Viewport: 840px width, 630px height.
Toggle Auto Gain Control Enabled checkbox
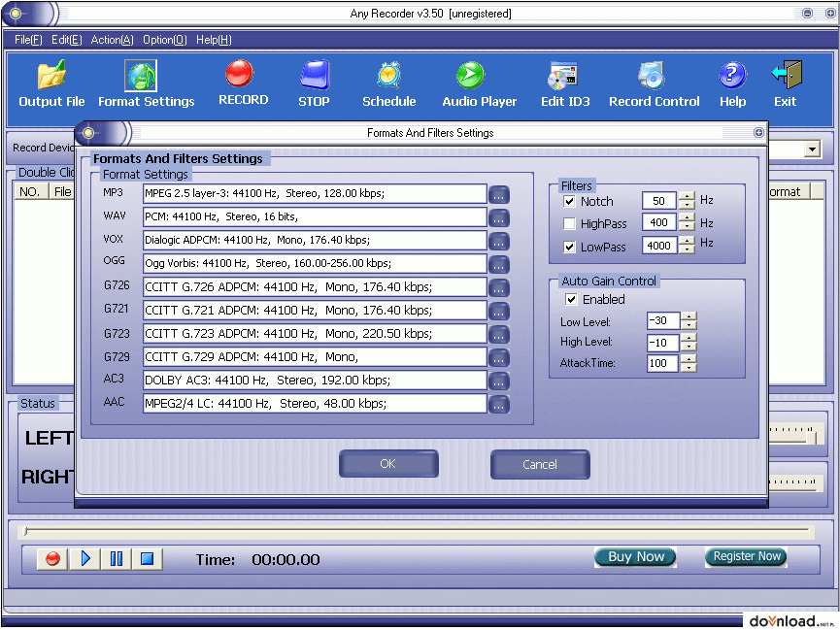pos(572,299)
